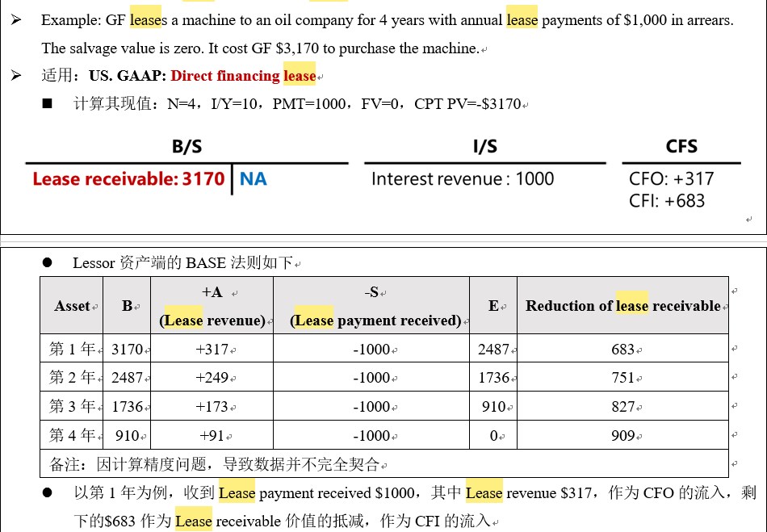Select the B/S column heading
This screenshot has width=767, height=532.
[x=187, y=146]
